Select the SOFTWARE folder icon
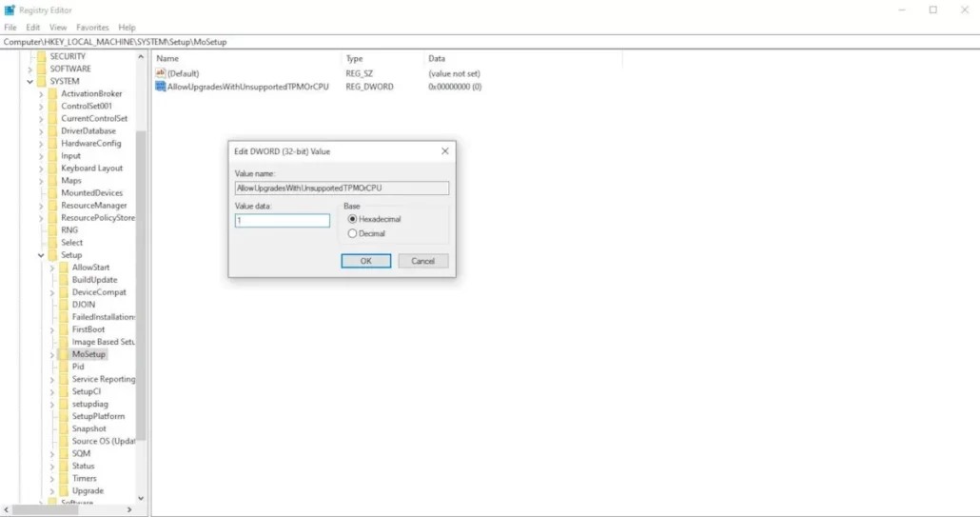The height and width of the screenshot is (517, 980). coord(41,69)
